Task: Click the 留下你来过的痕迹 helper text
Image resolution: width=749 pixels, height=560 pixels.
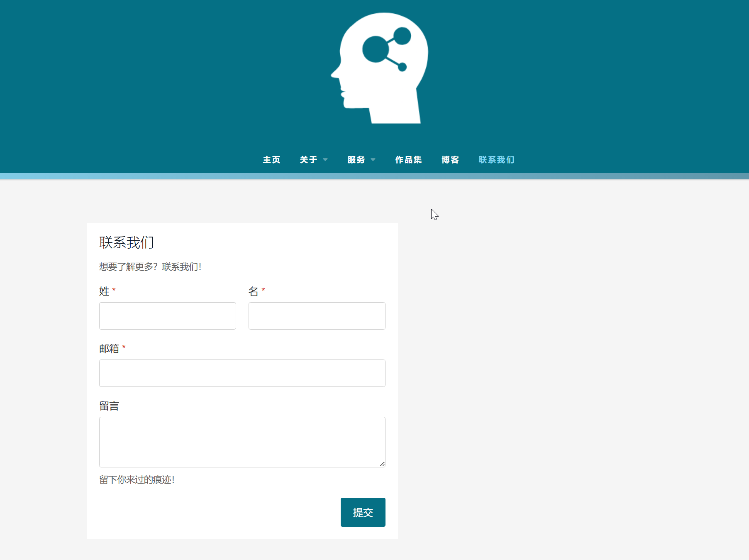Action: pos(137,480)
